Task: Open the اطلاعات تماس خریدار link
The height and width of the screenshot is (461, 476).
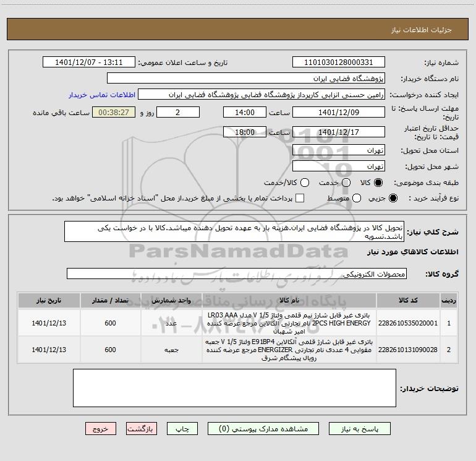Action: [x=102, y=95]
